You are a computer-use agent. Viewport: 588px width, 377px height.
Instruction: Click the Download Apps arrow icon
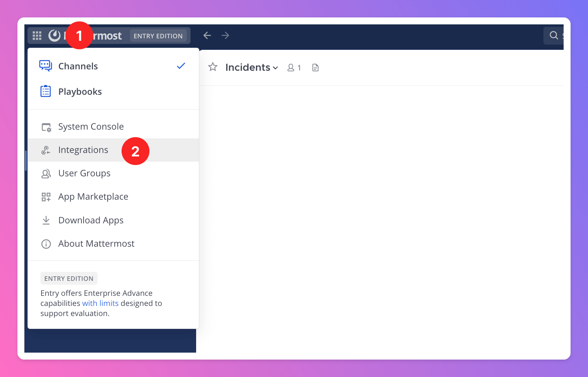pyautogui.click(x=46, y=221)
